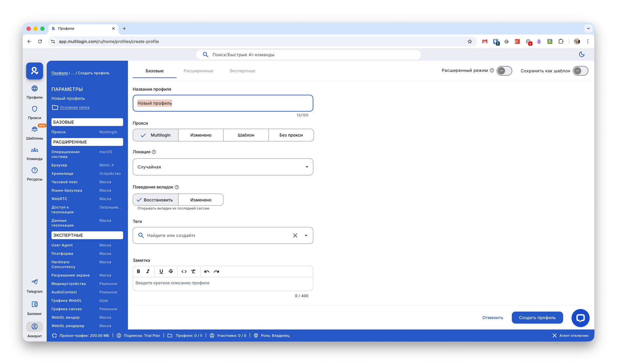
Task: Open the Main folder link
Action: (74, 107)
